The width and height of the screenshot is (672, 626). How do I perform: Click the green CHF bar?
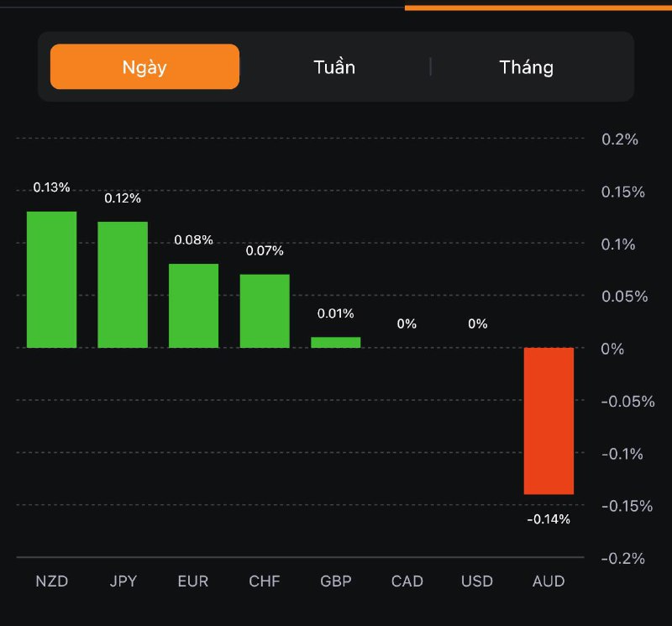pyautogui.click(x=265, y=311)
